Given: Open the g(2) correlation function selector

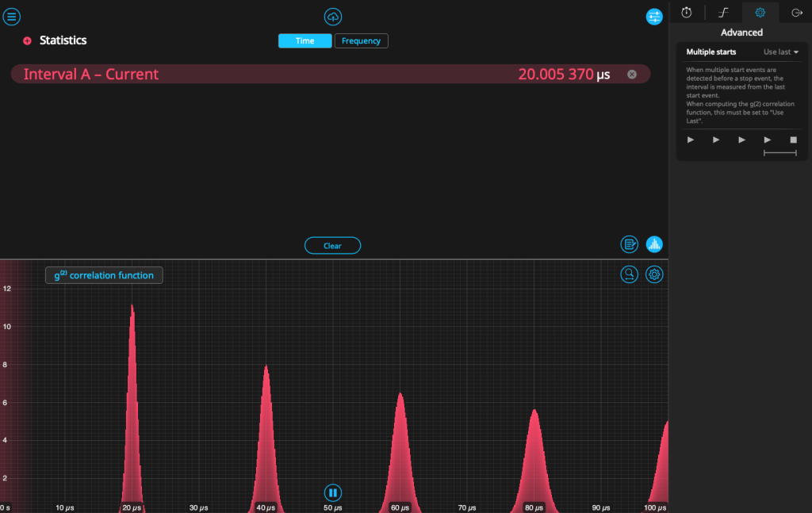Looking at the screenshot, I should (x=104, y=275).
